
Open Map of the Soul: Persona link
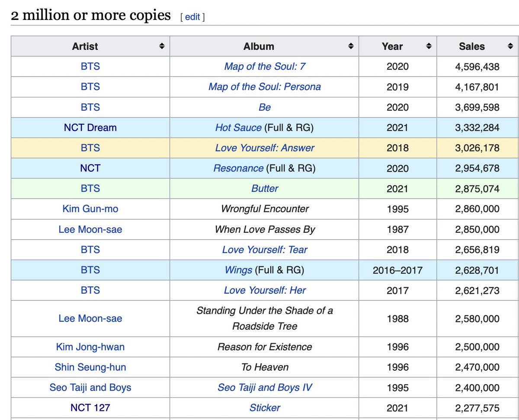pos(265,87)
